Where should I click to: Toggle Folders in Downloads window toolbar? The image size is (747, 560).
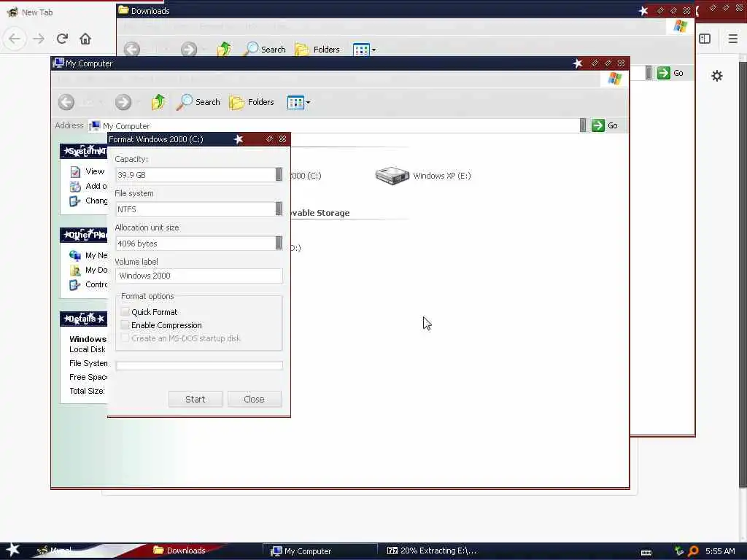pyautogui.click(x=317, y=49)
